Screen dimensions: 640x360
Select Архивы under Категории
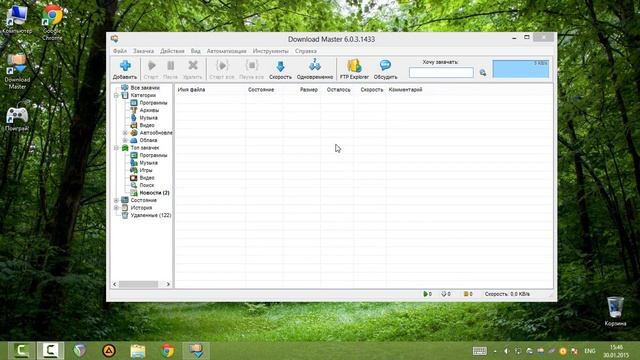click(x=149, y=110)
